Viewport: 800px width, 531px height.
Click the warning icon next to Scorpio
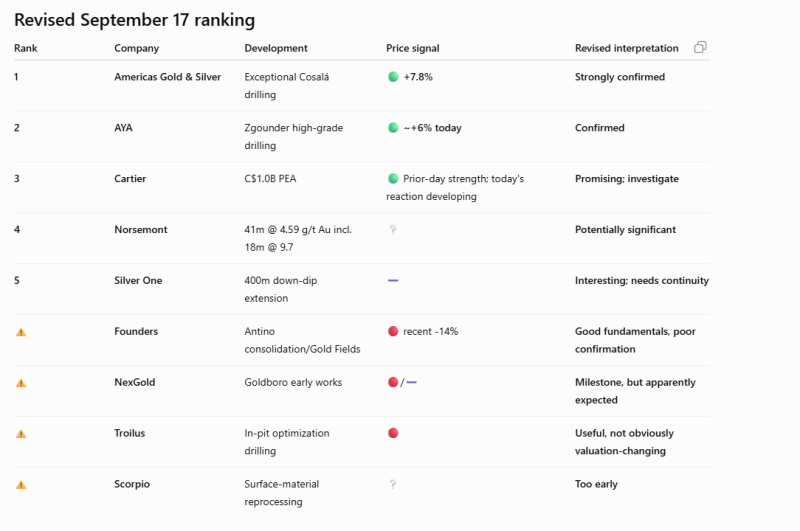tap(21, 485)
